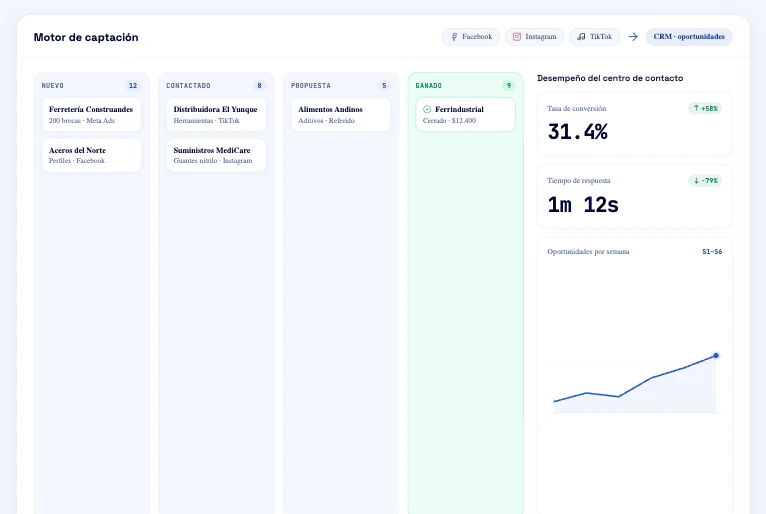Viewport: 766px width, 514px height.
Task: Click the checkmark icon on the Ferrindustrial card
Action: click(427, 109)
